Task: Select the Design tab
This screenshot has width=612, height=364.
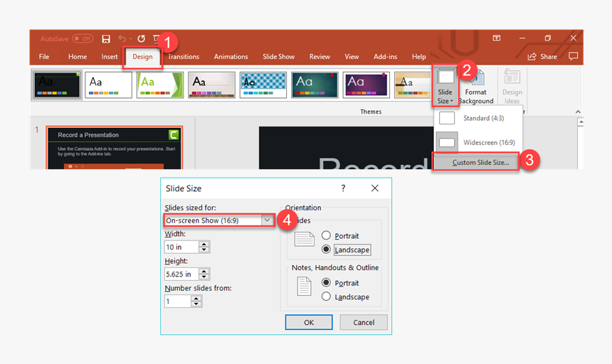Action: [142, 57]
